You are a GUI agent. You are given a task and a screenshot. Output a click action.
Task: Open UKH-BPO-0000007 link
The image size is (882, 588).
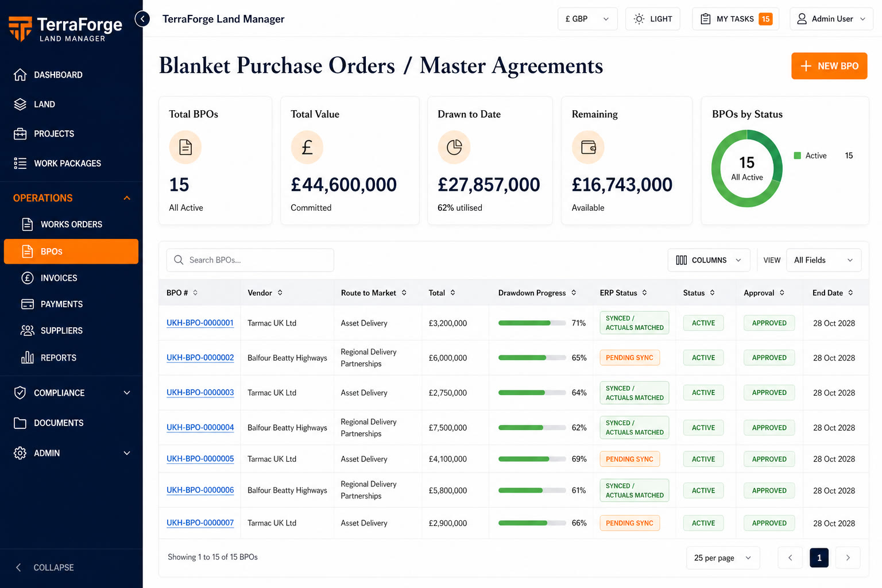click(x=200, y=523)
